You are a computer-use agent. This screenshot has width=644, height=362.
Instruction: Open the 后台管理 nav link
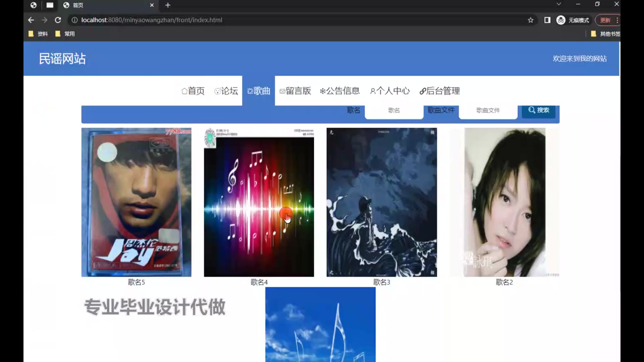point(439,91)
